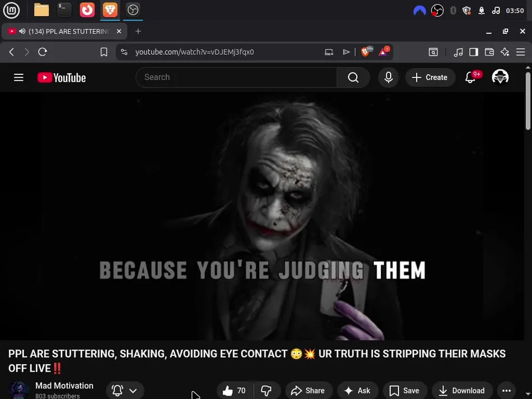Open the account avatar menu
The width and height of the screenshot is (532, 399).
pos(500,77)
